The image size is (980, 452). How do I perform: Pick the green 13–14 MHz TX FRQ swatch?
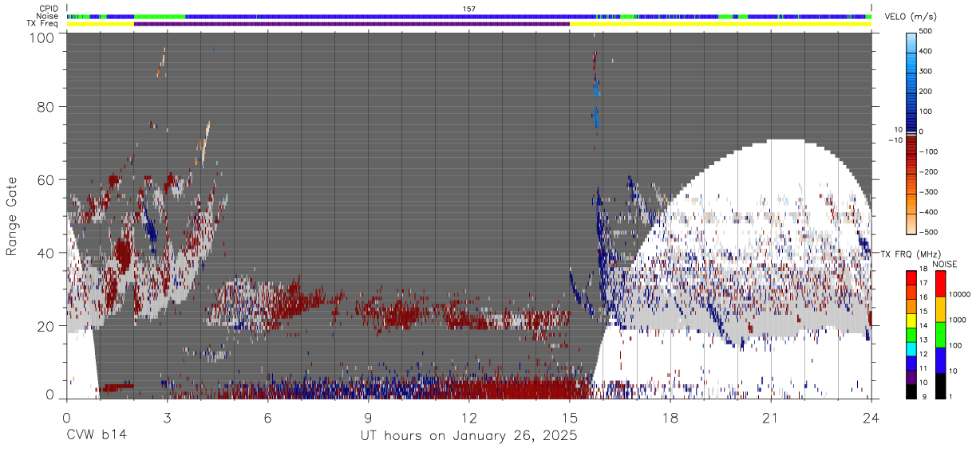click(911, 334)
